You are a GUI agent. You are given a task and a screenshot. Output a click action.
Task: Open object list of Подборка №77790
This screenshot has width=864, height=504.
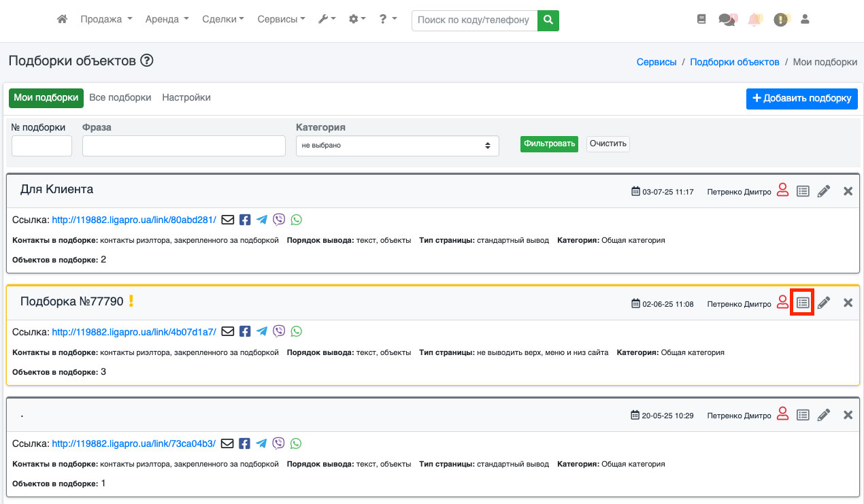point(803,303)
